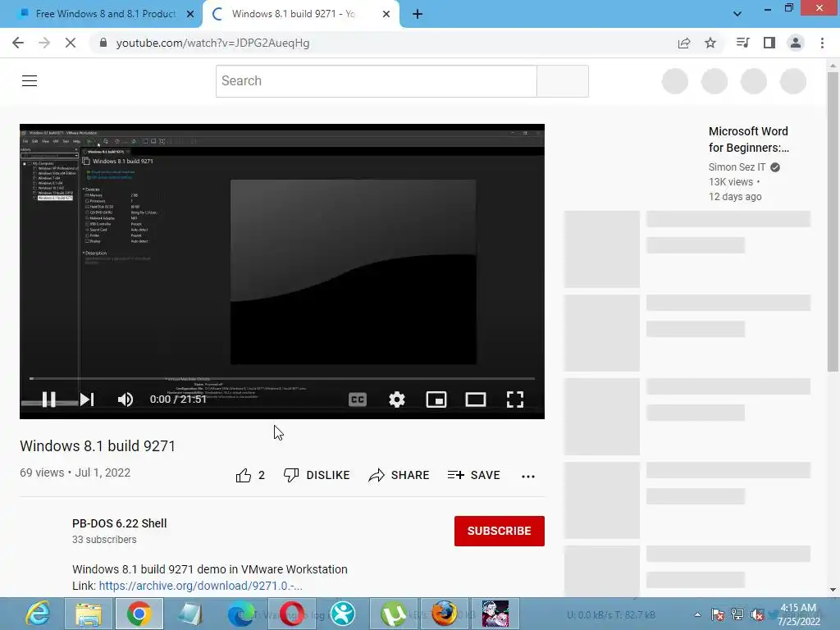
Task: Show hidden system tray icons
Action: coord(697,614)
